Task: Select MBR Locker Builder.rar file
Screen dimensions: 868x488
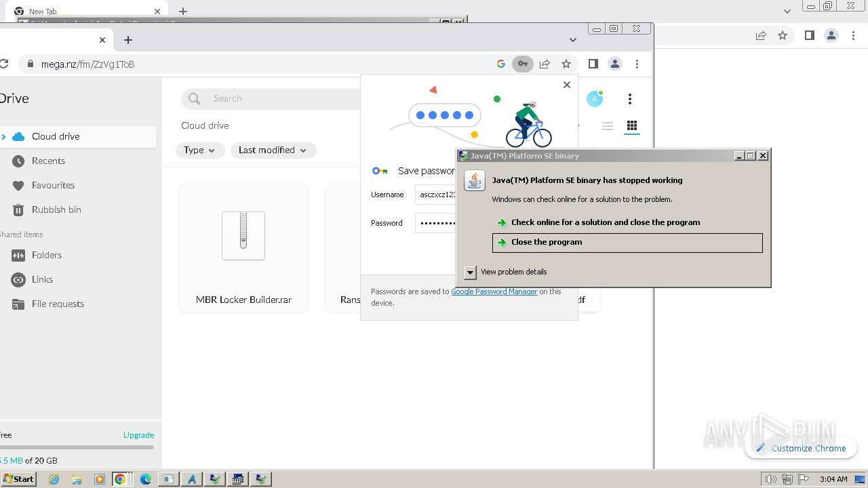Action: (243, 248)
